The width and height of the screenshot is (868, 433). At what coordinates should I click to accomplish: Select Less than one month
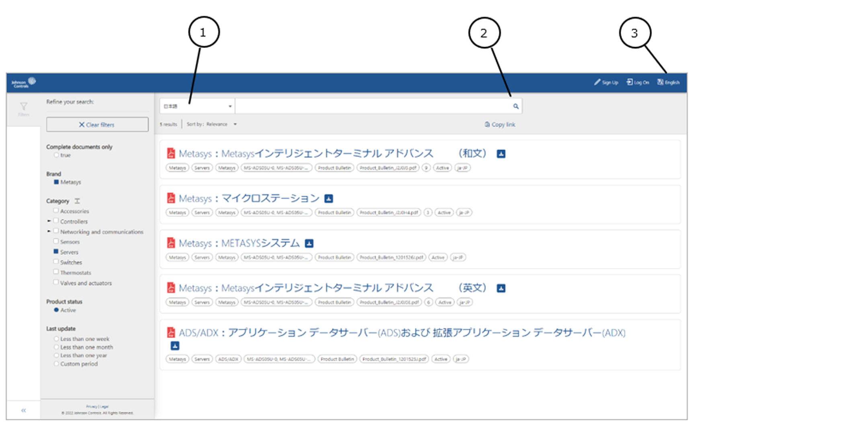pos(56,347)
